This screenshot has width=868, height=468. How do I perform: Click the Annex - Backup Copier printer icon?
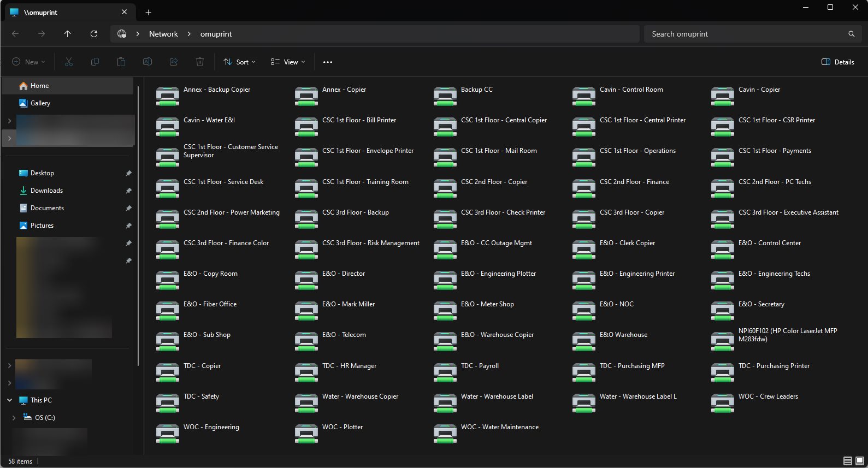[x=167, y=96]
